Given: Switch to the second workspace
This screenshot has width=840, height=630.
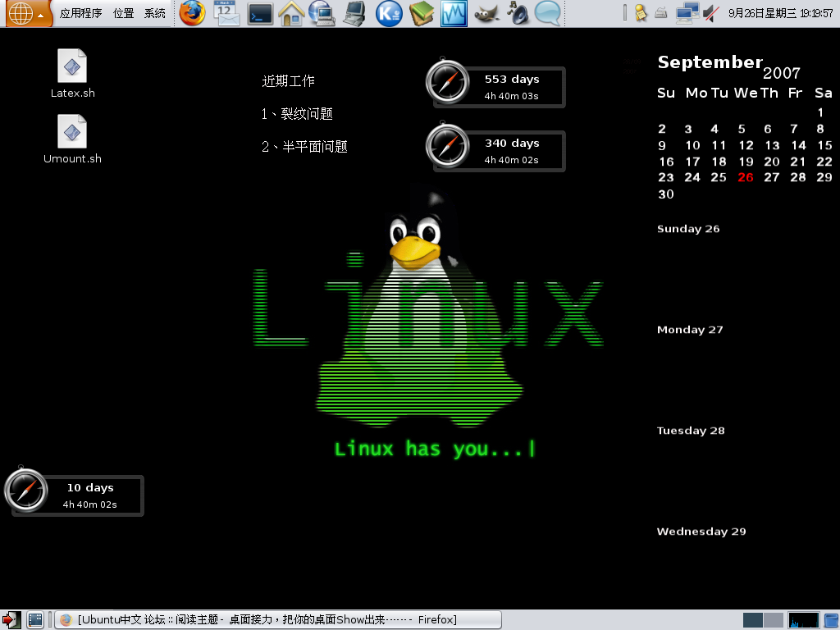Looking at the screenshot, I should [773, 620].
